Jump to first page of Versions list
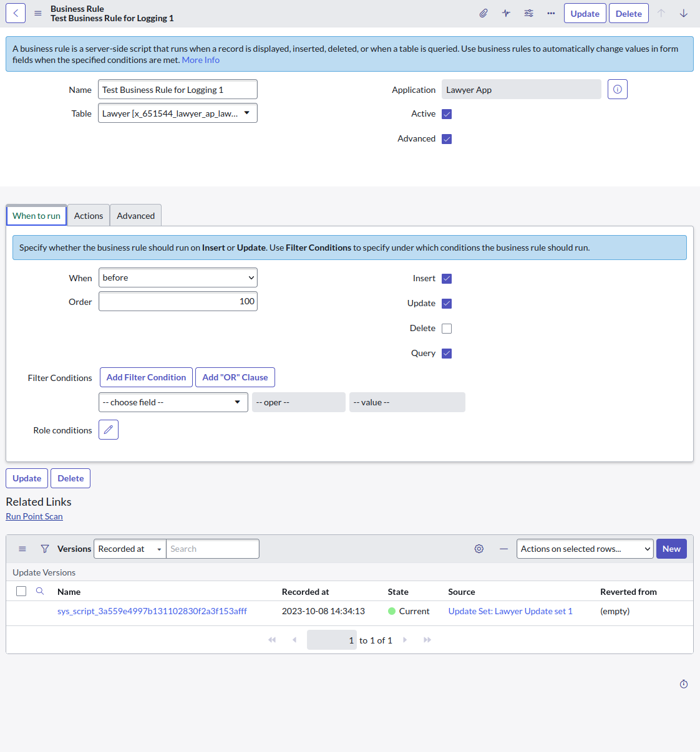700x752 pixels. tap(272, 640)
